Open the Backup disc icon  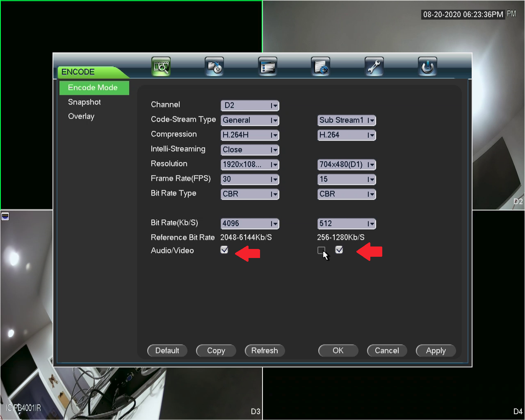coord(214,66)
